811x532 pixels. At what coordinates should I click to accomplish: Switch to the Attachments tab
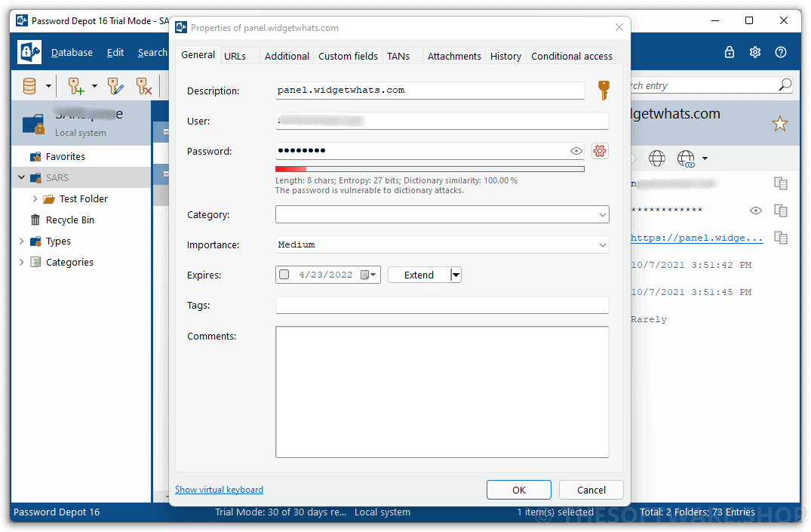click(x=454, y=56)
